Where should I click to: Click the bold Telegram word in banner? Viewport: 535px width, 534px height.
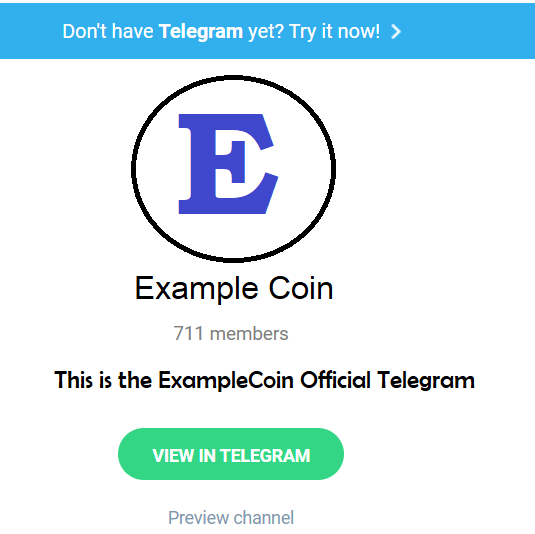click(201, 31)
